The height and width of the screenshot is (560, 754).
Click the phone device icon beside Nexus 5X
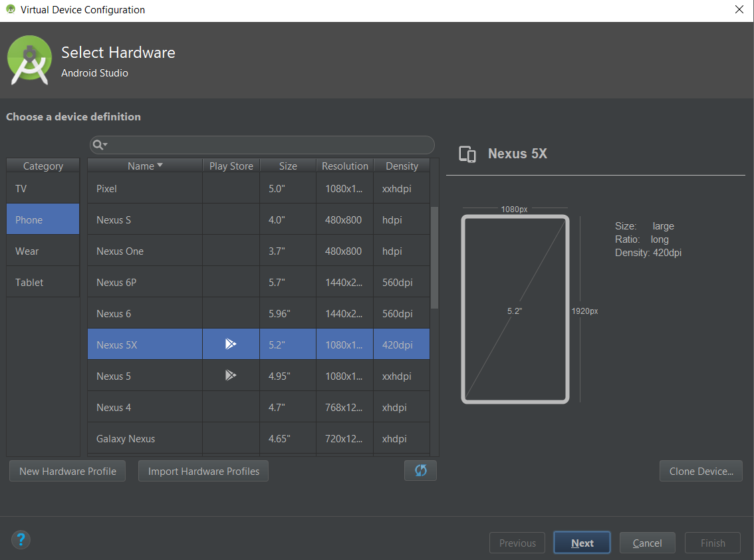pos(467,154)
